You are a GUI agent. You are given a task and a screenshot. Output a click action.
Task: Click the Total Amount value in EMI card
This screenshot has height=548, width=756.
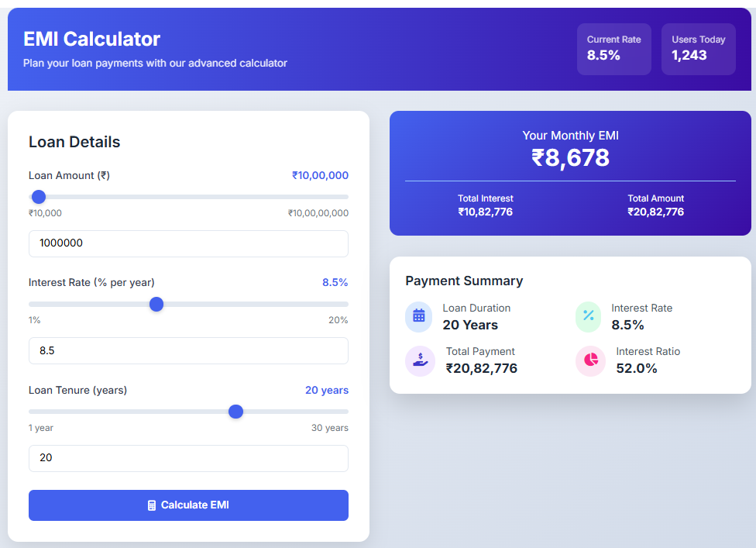(655, 212)
